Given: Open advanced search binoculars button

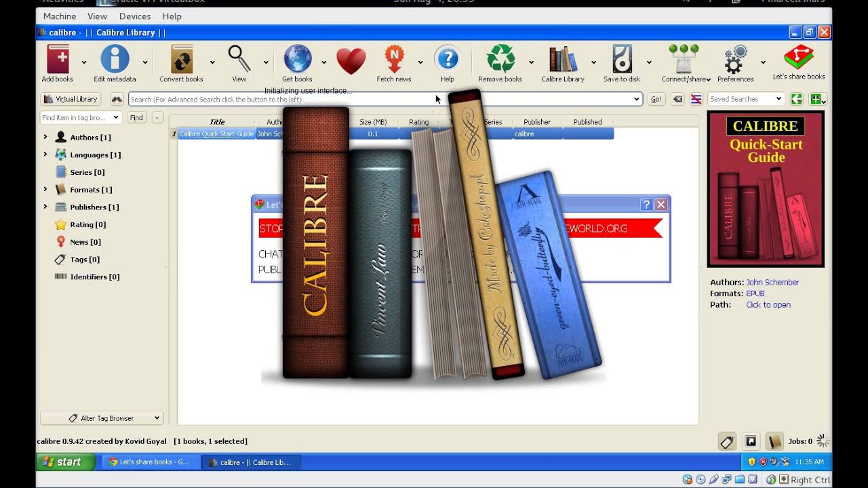Looking at the screenshot, I should click(x=117, y=99).
